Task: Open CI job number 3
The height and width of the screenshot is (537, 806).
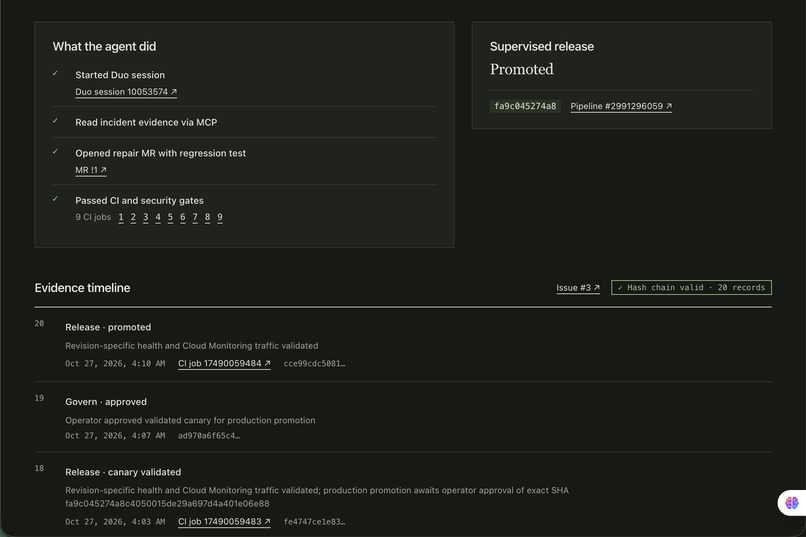Action: coord(145,217)
